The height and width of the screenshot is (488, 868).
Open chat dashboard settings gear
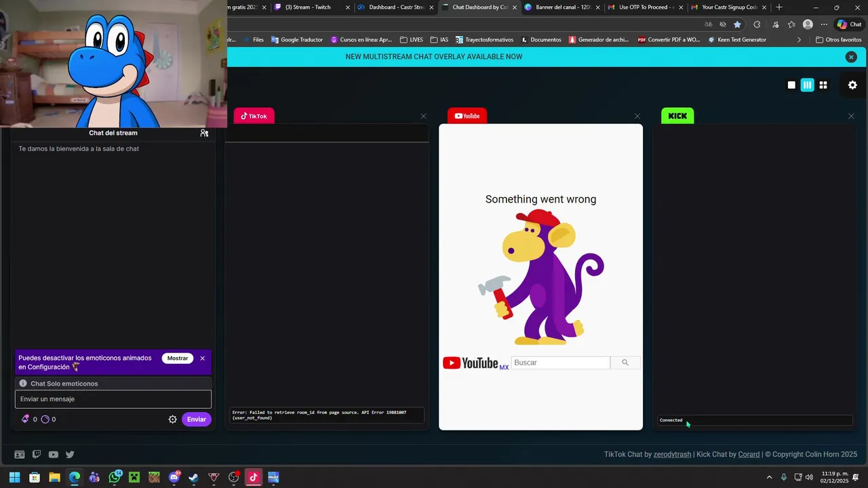852,85
